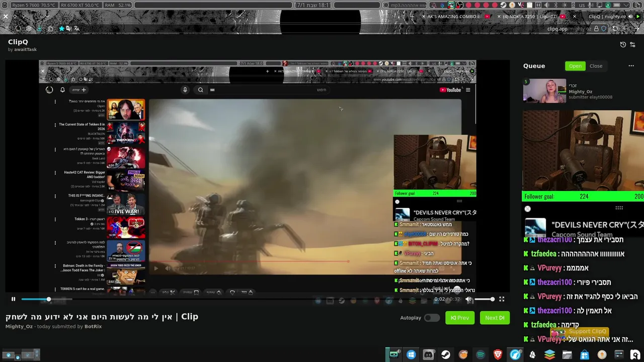Screen dimensions: 644x362
Task: Open options menu for Batman: Death in the Family
Action: (x=55, y=265)
